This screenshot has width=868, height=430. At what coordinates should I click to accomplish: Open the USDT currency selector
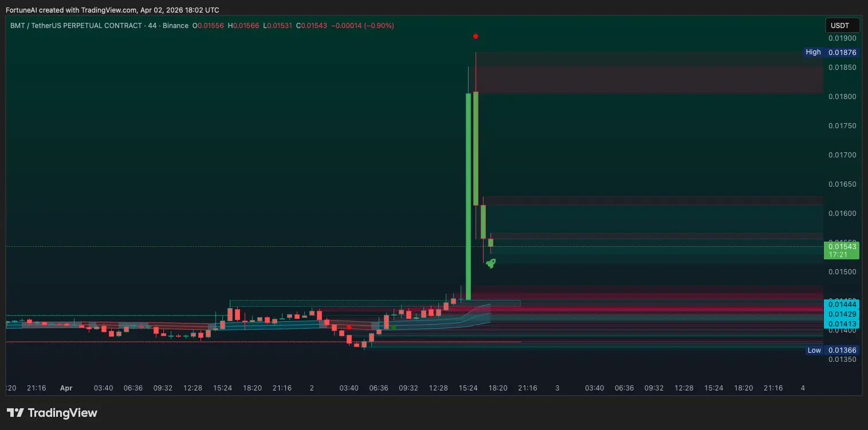click(842, 25)
